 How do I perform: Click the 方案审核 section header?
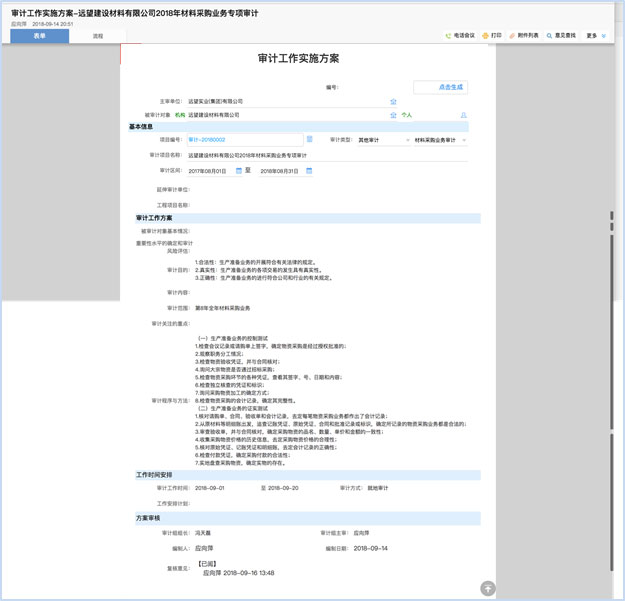308,518
